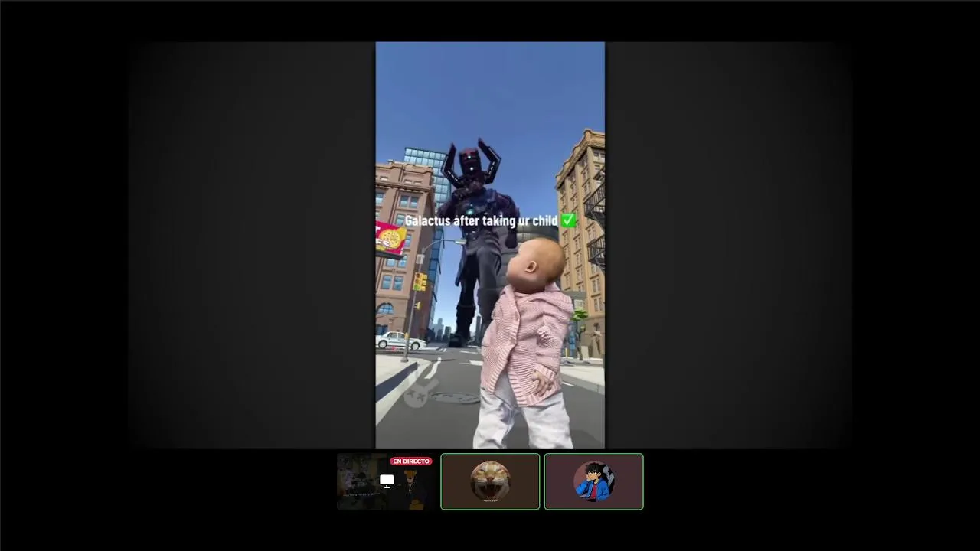980x551 pixels.
Task: Select the blue-jacket anime avatar participant tile
Action: click(x=594, y=481)
